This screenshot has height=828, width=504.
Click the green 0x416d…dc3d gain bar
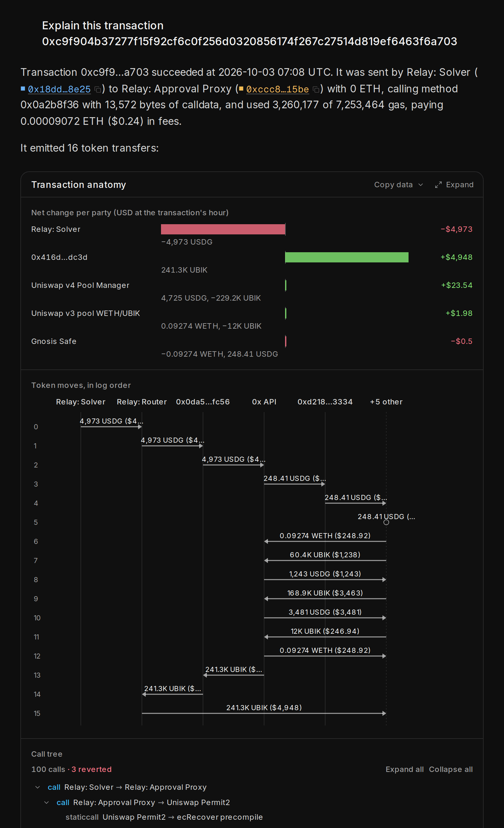pyautogui.click(x=346, y=257)
